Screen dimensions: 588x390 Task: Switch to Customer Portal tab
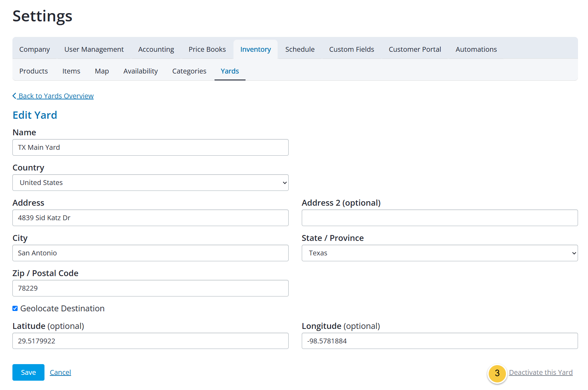click(x=415, y=49)
